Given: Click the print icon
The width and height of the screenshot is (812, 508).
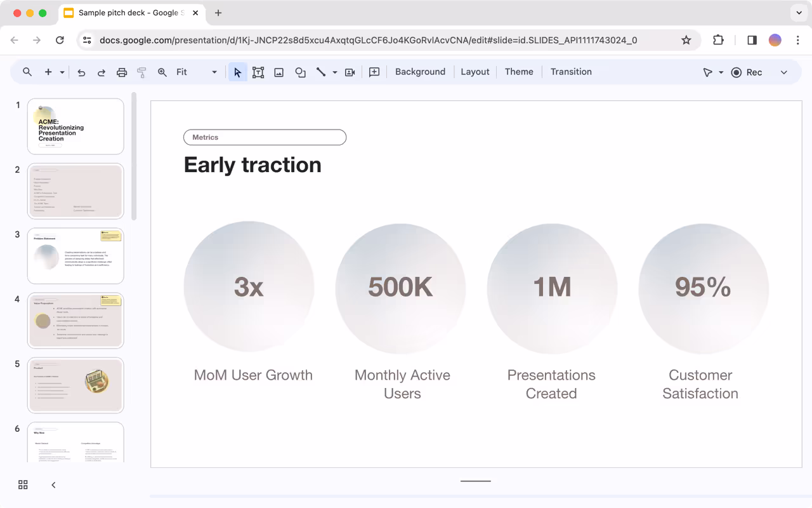Looking at the screenshot, I should point(122,72).
